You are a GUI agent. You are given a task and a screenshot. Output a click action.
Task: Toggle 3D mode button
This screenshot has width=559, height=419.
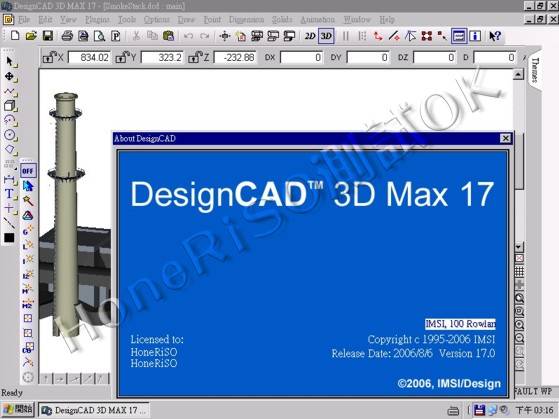[326, 36]
